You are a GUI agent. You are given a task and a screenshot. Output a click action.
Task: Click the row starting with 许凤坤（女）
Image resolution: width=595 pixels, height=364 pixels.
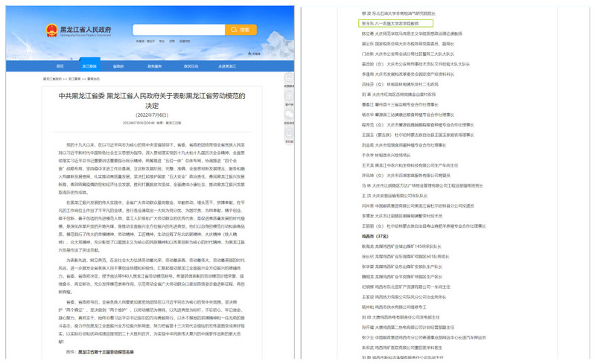(x=406, y=175)
